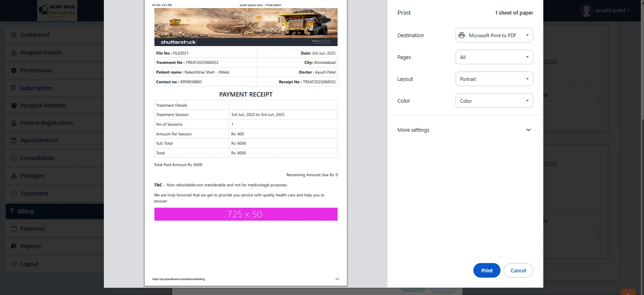Go to Dashboard in sidebar
Image resolution: width=644 pixels, height=295 pixels.
pos(55,35)
